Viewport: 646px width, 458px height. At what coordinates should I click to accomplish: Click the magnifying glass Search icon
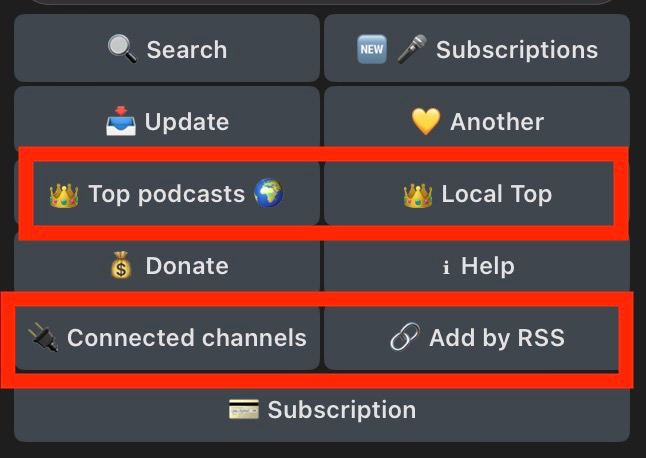point(122,49)
